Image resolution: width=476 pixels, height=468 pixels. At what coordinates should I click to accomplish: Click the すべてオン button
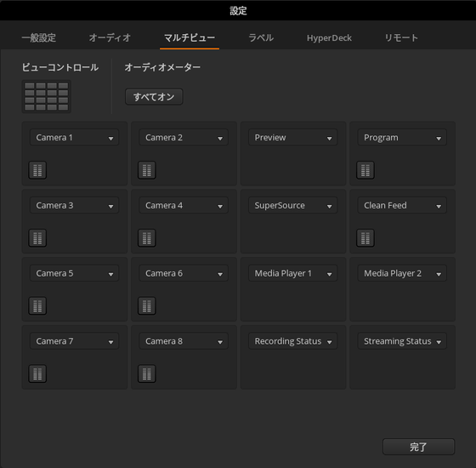(154, 97)
